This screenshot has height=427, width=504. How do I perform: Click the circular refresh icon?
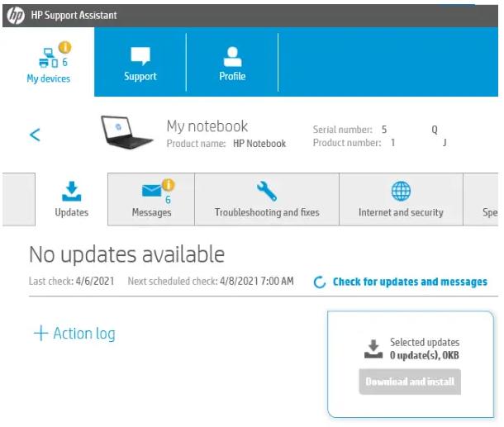pyautogui.click(x=320, y=282)
